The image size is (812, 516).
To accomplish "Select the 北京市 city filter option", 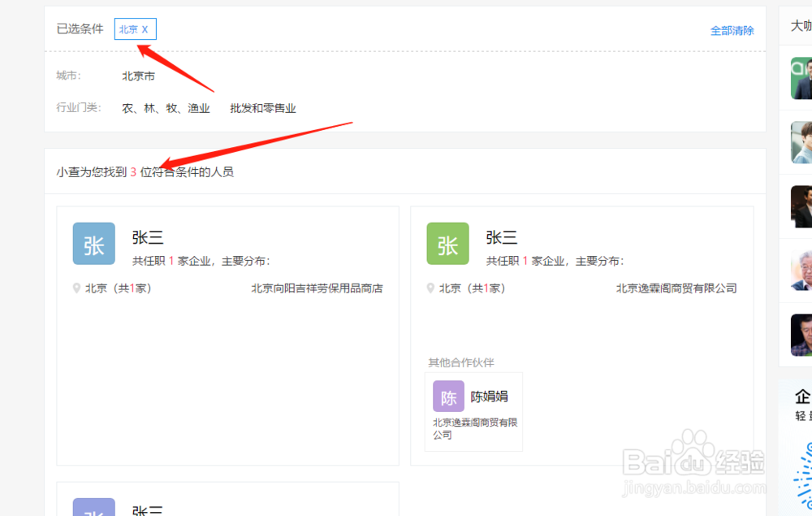I will pyautogui.click(x=136, y=76).
